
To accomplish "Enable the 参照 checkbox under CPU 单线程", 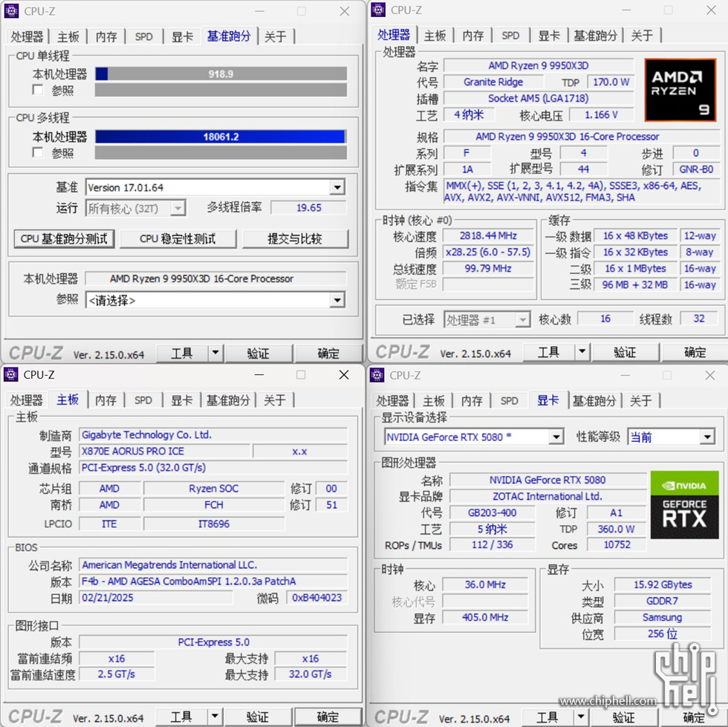I will pyautogui.click(x=38, y=90).
